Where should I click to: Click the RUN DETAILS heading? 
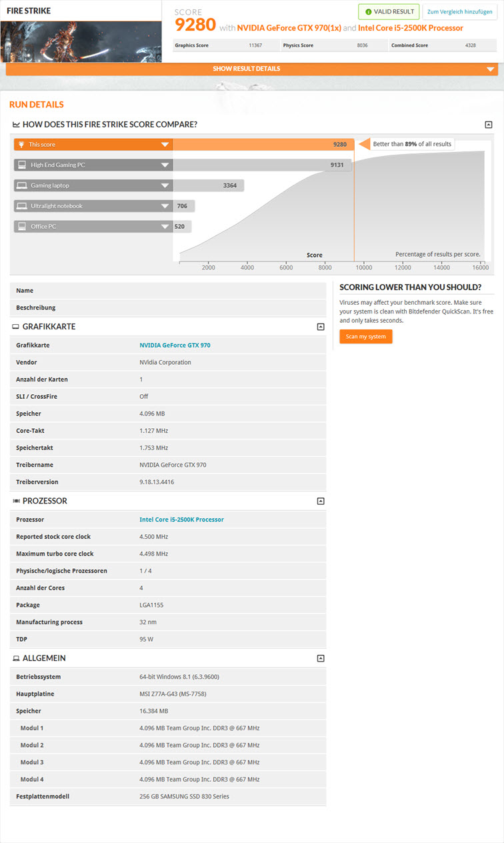tap(37, 105)
